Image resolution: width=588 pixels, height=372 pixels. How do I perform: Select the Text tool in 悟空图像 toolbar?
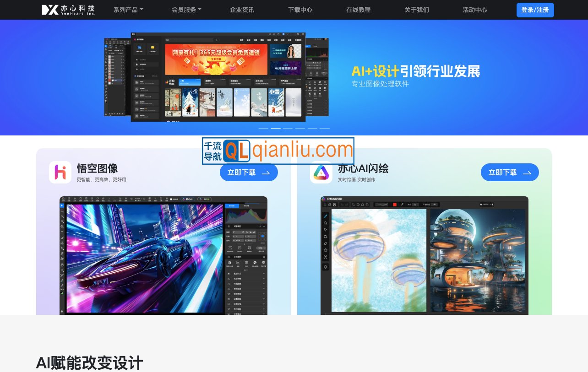pyautogui.click(x=62, y=232)
